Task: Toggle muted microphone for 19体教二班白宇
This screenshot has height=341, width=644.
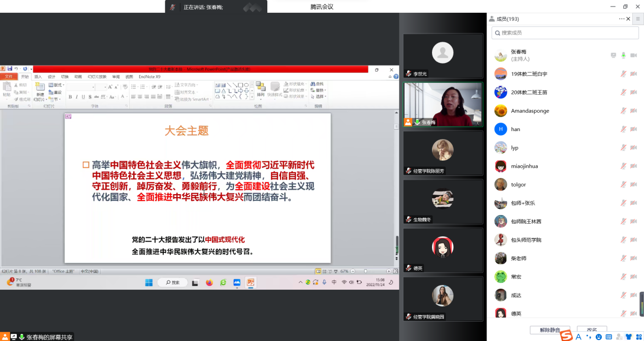Action: click(623, 74)
